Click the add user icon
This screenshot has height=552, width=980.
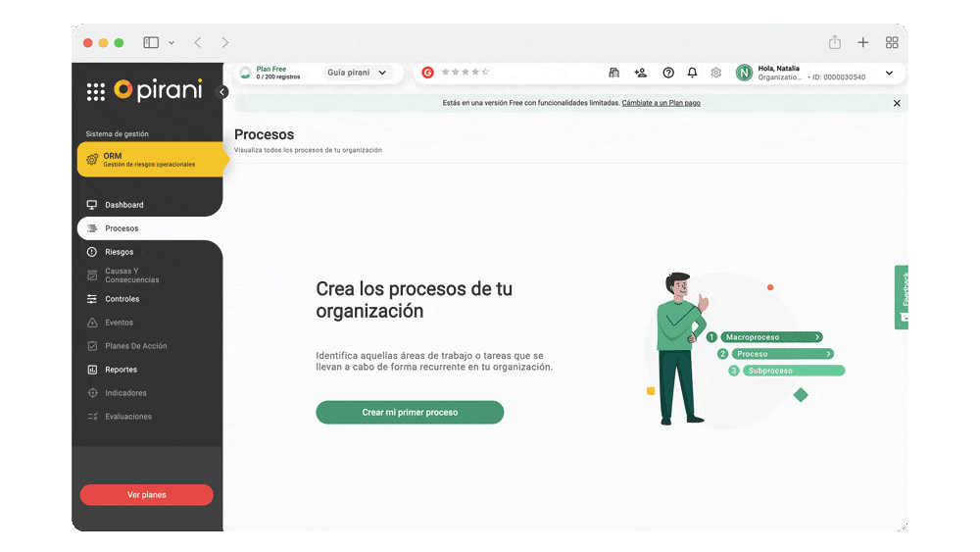click(640, 73)
